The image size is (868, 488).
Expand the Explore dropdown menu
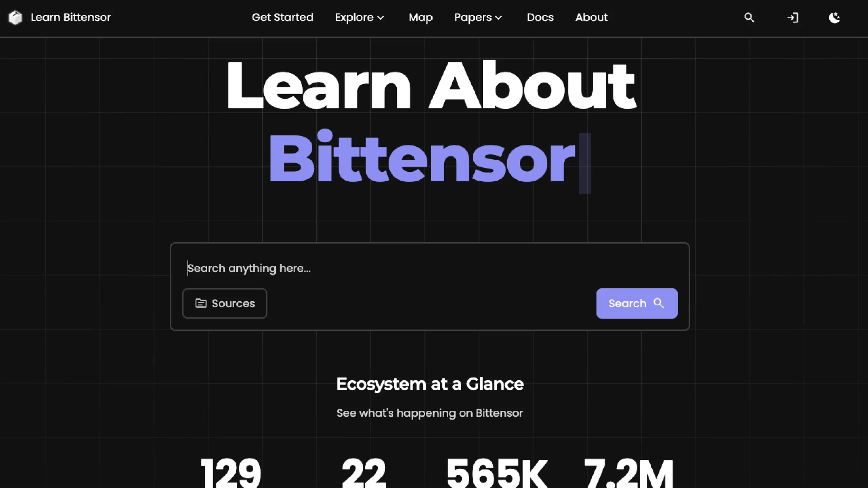tap(359, 17)
